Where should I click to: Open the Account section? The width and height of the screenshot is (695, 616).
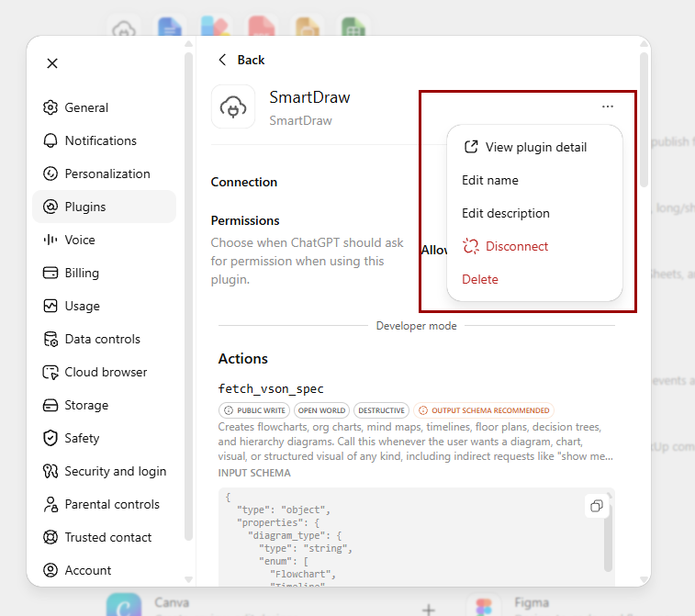tap(104, 570)
